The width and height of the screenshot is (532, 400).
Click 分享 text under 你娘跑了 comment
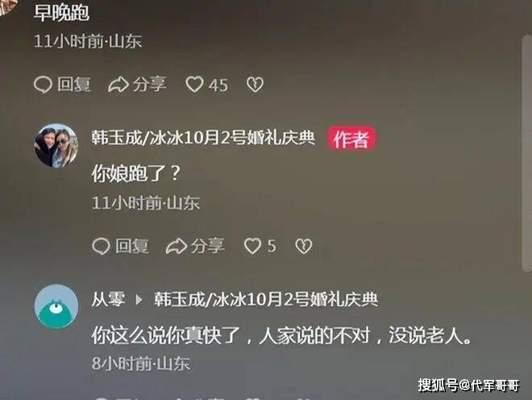pyautogui.click(x=207, y=246)
